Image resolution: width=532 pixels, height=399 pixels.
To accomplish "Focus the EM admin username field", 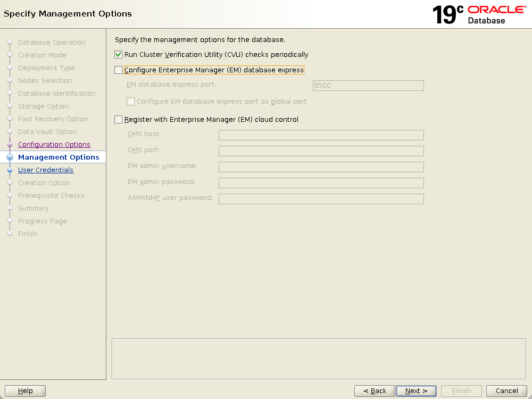I will click(321, 167).
